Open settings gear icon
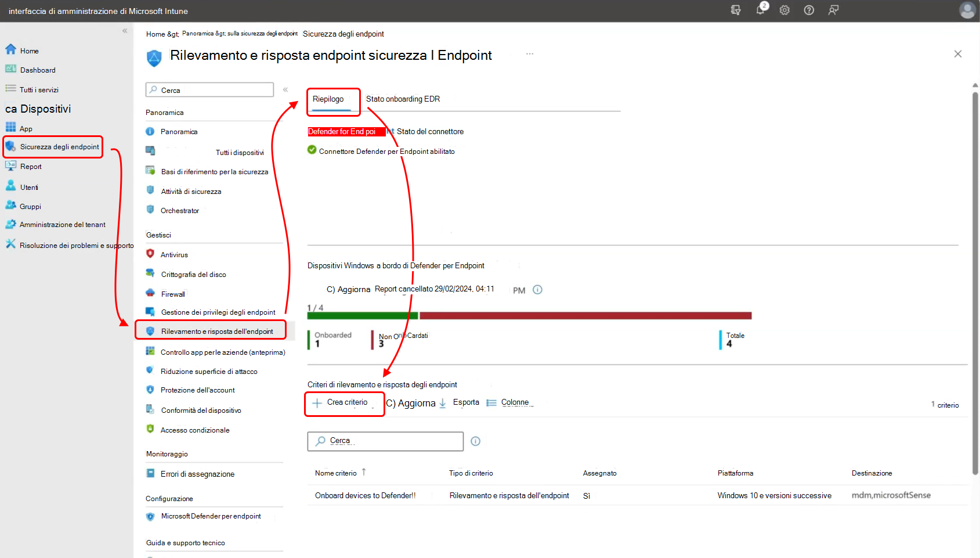 pos(784,10)
